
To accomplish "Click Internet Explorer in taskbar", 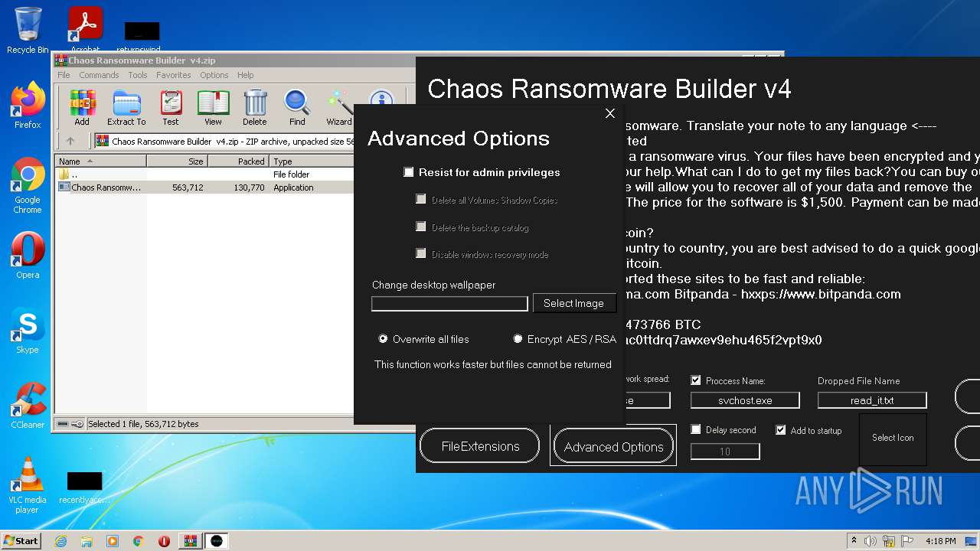I will point(60,541).
